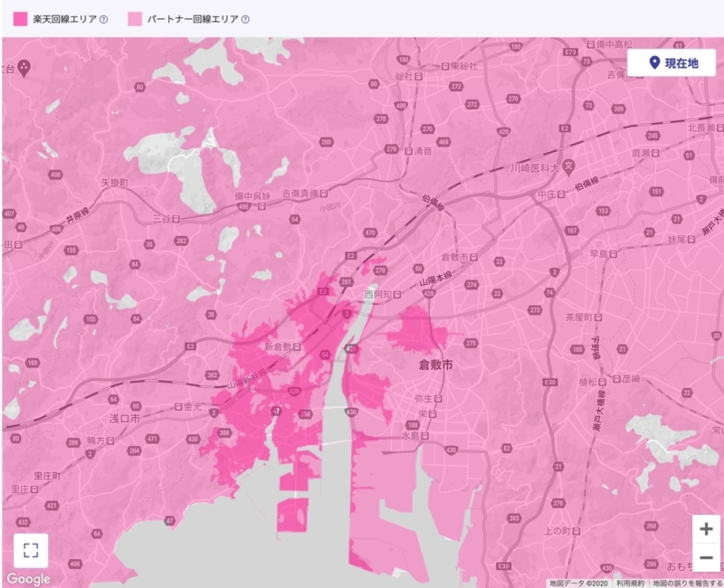Click 地図の誤りを報告する link
The width and height of the screenshot is (724, 588).
688,583
